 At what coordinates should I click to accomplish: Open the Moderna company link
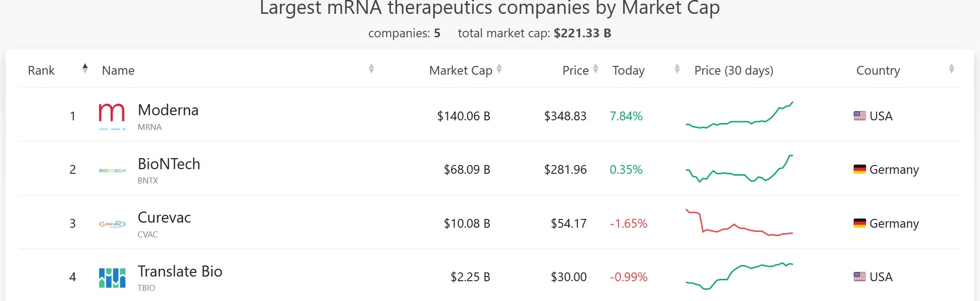tap(168, 110)
